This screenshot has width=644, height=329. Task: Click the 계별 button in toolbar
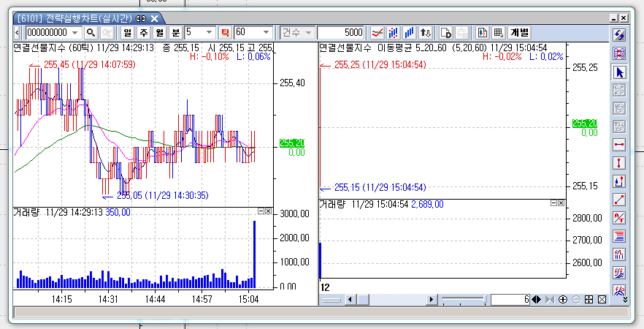point(520,33)
